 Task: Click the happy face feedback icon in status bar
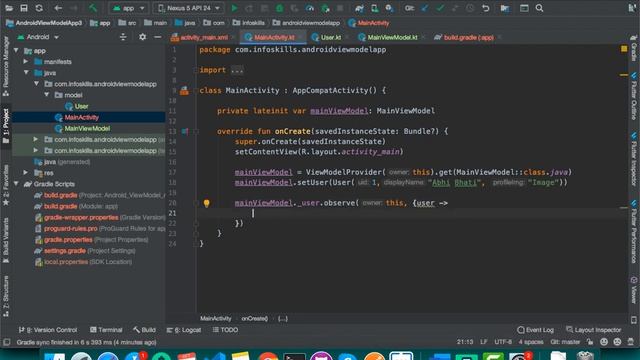[x=604, y=342]
